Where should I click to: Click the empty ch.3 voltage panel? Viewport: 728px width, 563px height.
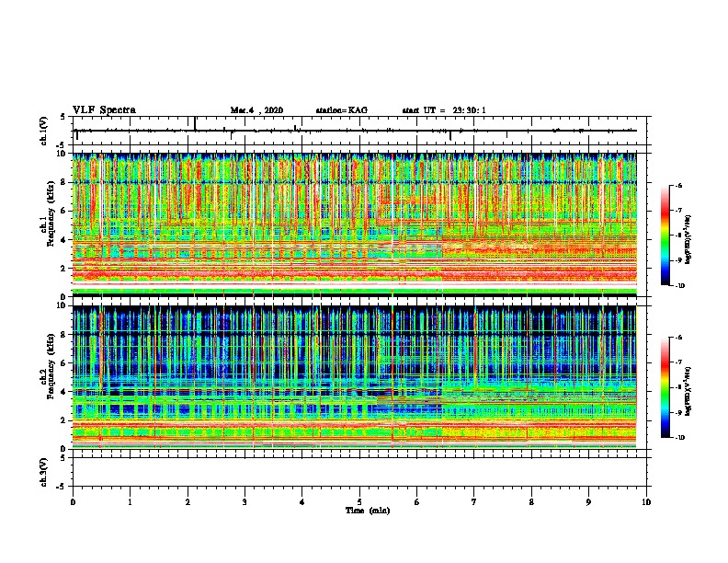coord(359,472)
